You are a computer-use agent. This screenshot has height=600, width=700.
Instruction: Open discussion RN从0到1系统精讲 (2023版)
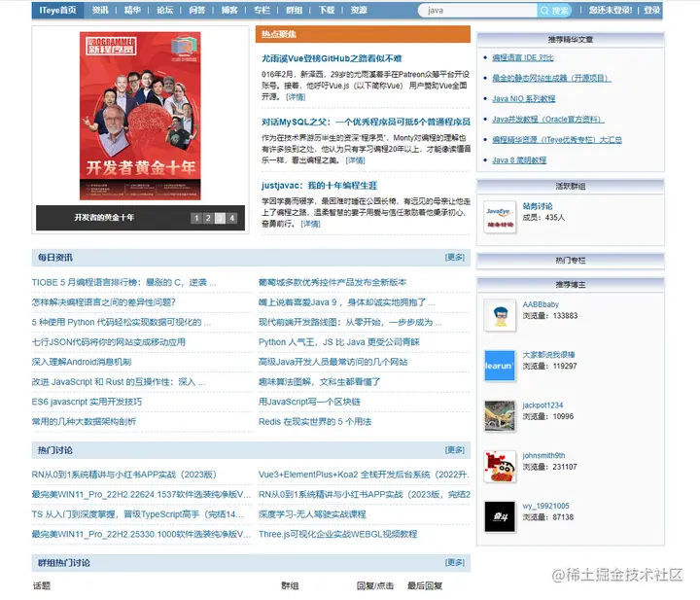(124, 475)
